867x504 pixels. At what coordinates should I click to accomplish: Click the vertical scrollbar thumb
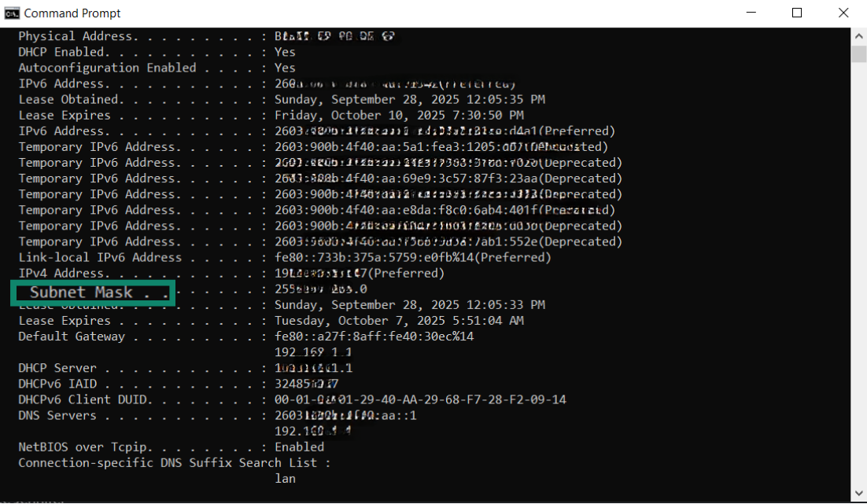[x=858, y=55]
